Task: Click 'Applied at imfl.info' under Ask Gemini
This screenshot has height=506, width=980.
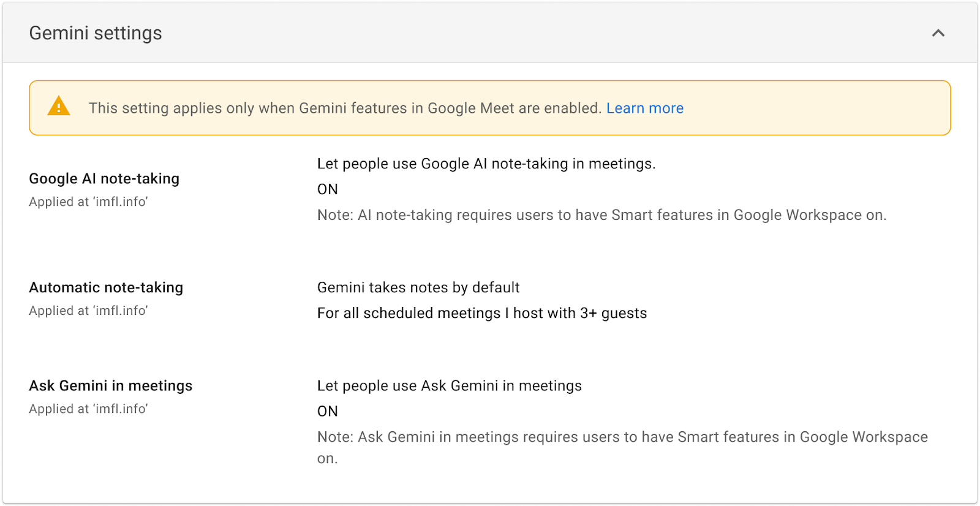Action: pyautogui.click(x=88, y=409)
